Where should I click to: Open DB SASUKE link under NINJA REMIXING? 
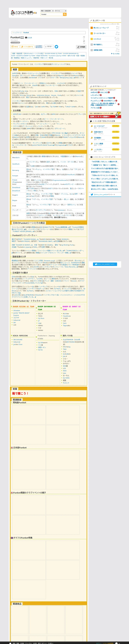[x=18, y=340]
